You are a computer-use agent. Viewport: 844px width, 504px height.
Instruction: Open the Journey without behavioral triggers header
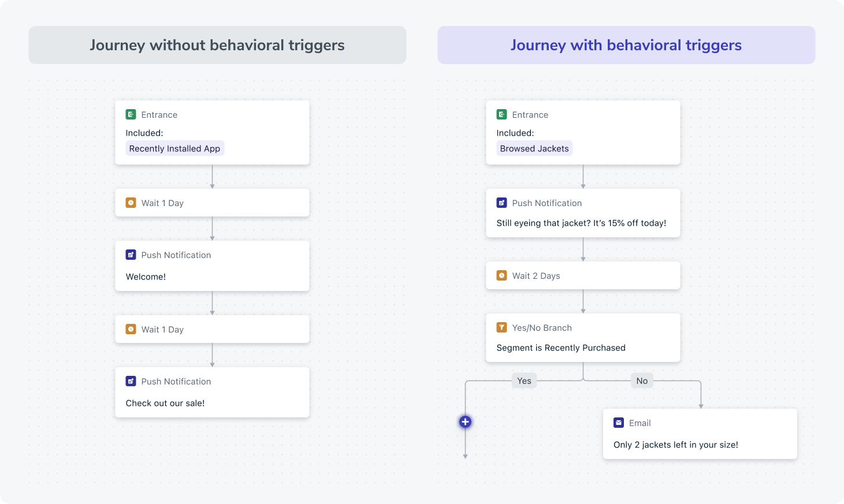click(217, 45)
